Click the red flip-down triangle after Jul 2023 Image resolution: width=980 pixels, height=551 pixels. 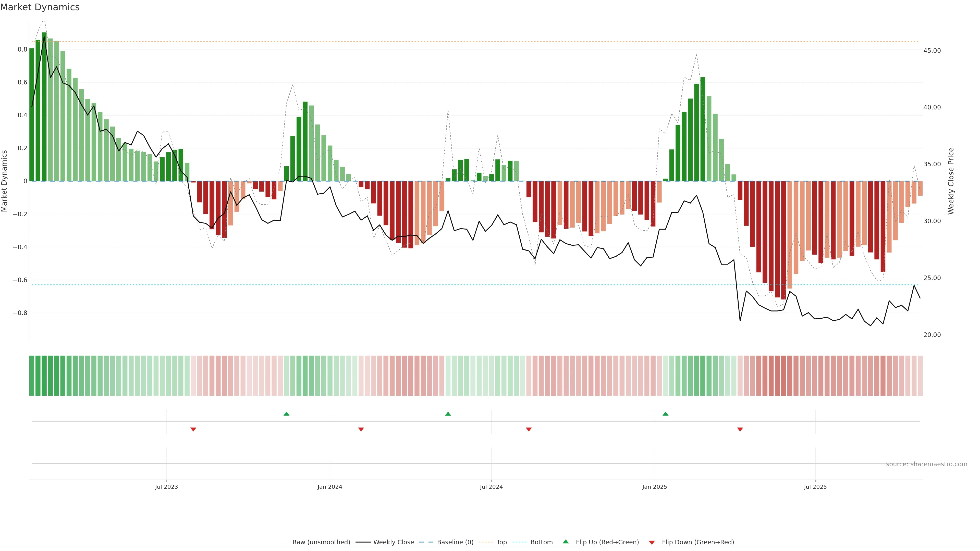pyautogui.click(x=193, y=429)
